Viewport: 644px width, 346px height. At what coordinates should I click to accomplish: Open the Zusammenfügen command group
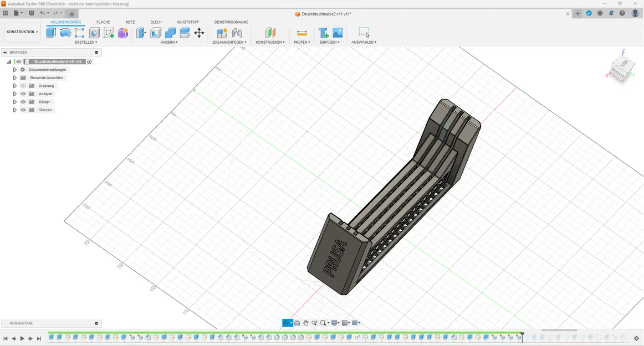228,42
